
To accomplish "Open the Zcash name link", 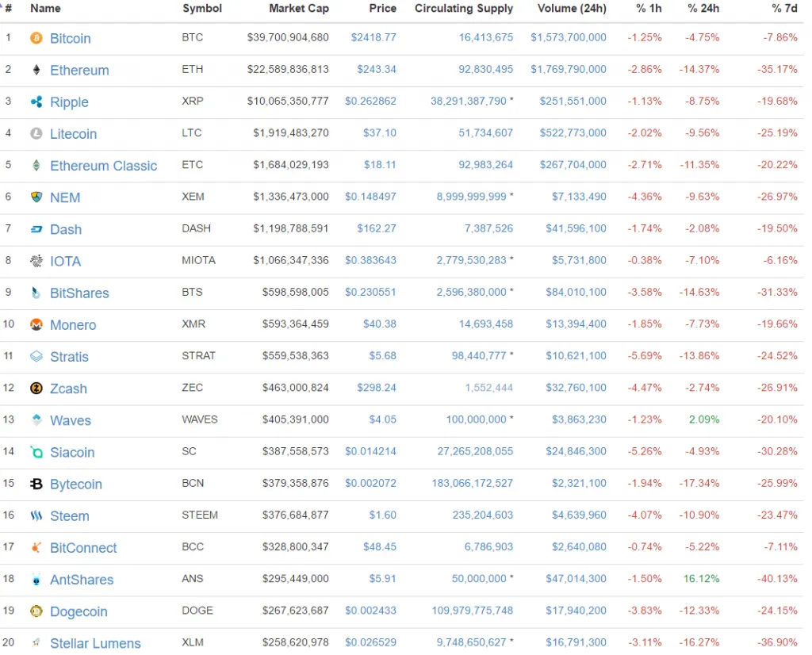I will coord(68,389).
